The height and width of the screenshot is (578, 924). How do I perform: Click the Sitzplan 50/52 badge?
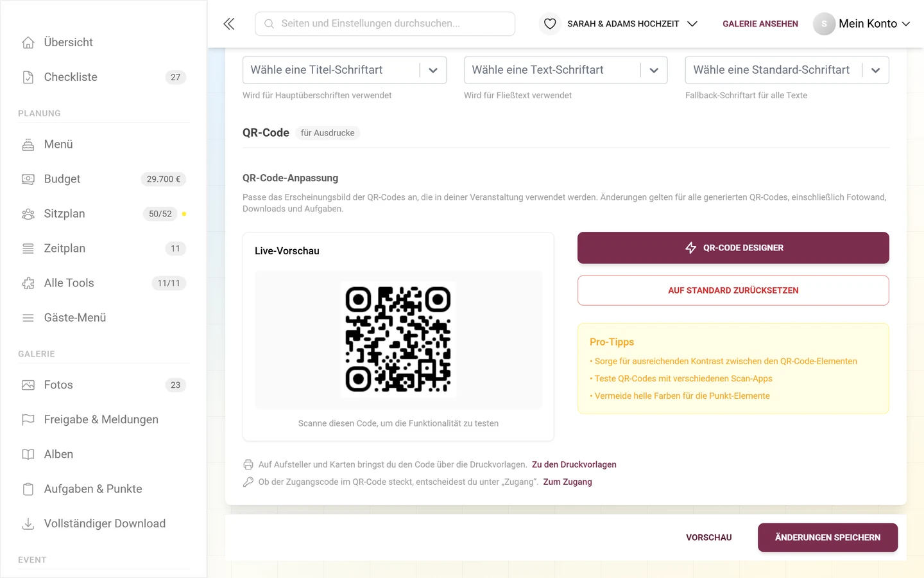(160, 214)
